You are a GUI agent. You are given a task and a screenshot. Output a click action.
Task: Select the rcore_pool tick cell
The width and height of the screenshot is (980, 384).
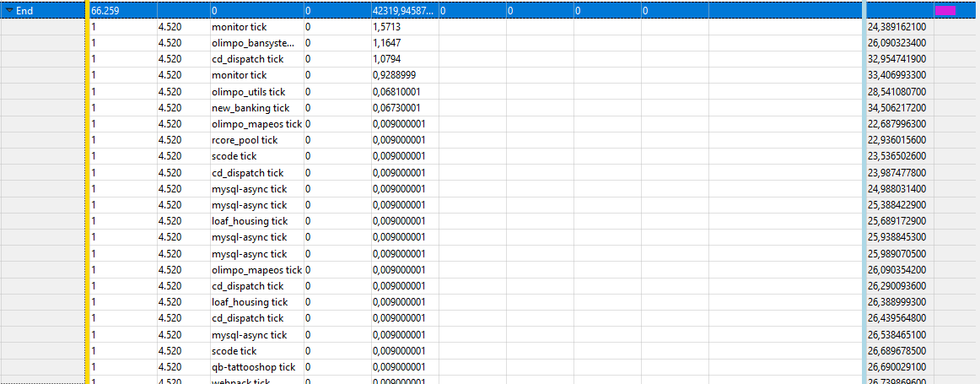click(x=245, y=140)
